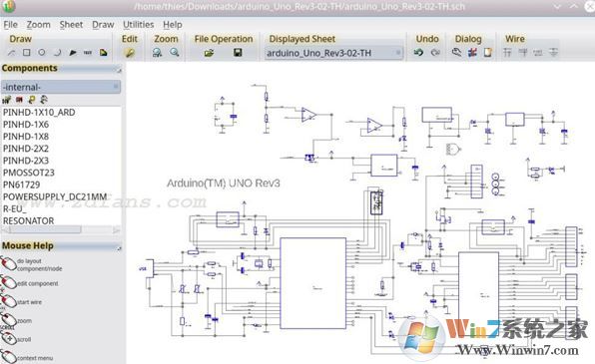The image size is (595, 364).
Task: Select the rectangle draw tool
Action: point(27,53)
